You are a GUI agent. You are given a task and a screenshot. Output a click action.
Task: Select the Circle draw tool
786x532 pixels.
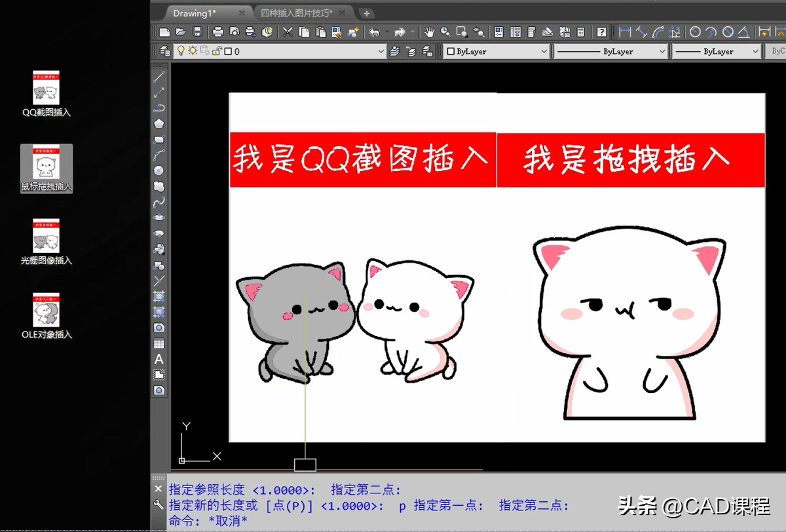tap(159, 171)
